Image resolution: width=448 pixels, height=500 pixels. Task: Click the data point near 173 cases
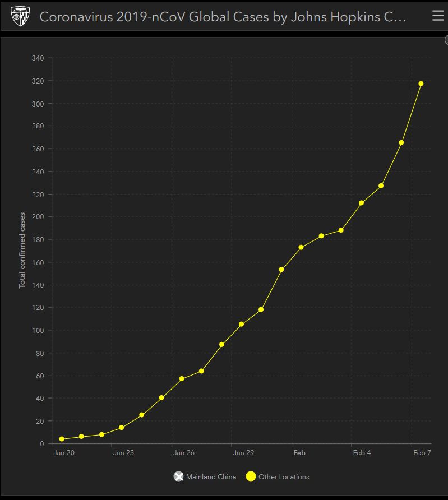pyautogui.click(x=301, y=247)
